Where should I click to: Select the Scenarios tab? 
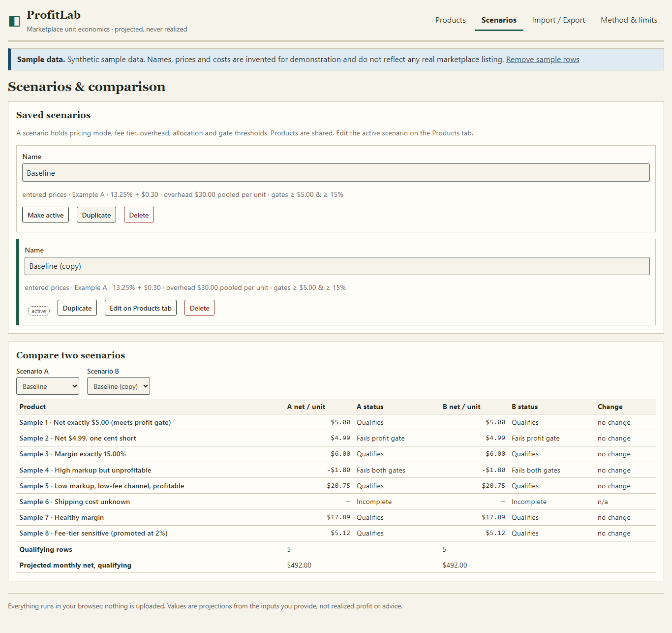click(x=499, y=20)
